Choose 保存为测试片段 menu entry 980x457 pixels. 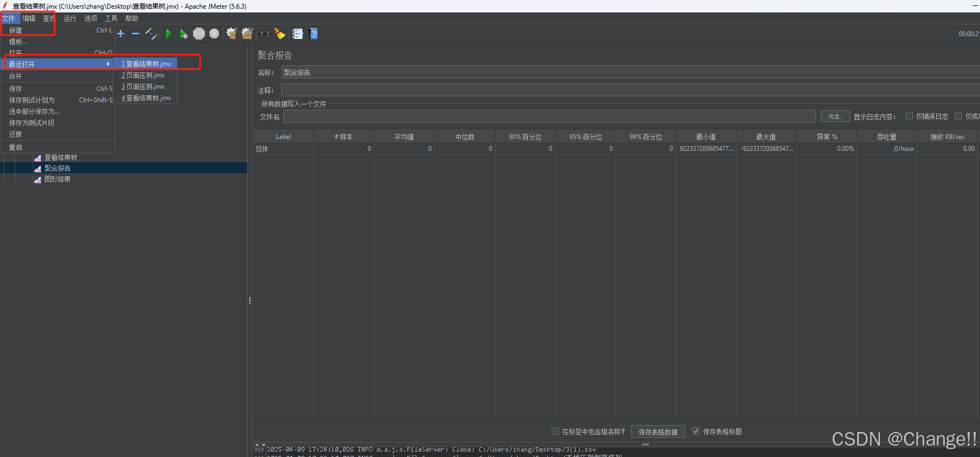58,123
